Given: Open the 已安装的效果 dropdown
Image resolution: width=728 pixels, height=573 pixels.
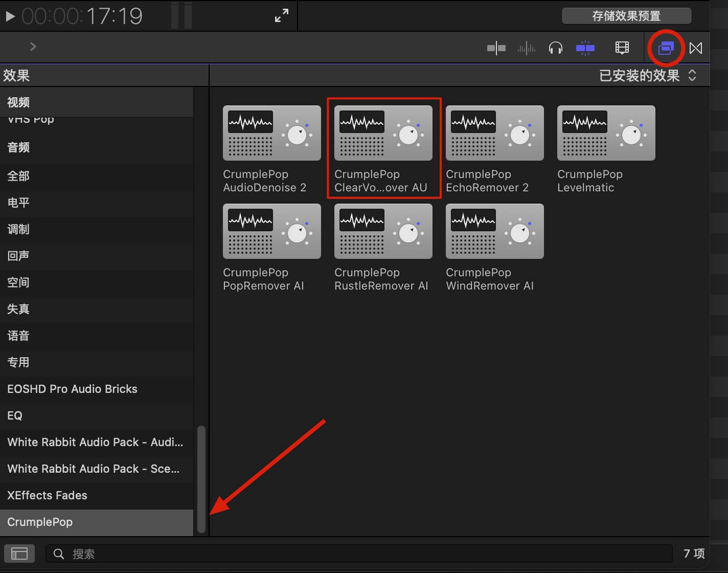Looking at the screenshot, I should click(648, 76).
